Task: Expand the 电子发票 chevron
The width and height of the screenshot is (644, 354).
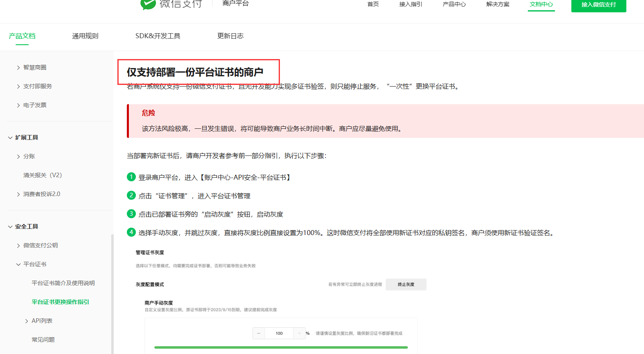Action: pyautogui.click(x=18, y=105)
